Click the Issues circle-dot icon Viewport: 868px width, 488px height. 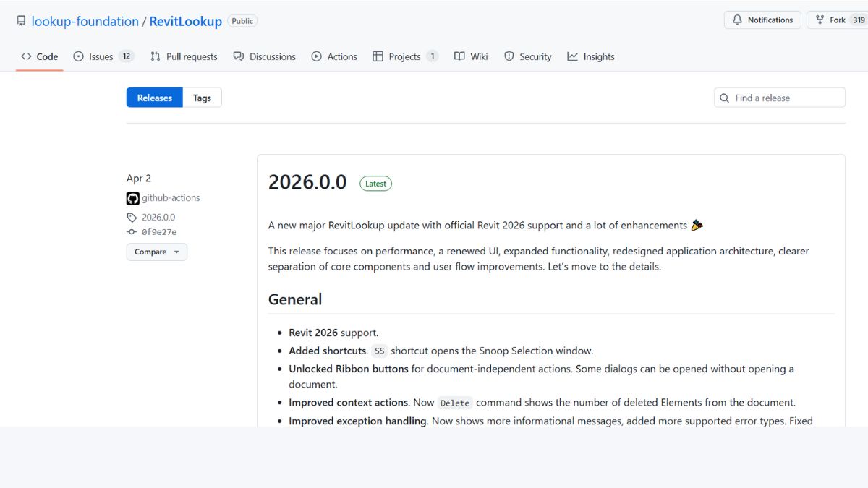point(79,56)
